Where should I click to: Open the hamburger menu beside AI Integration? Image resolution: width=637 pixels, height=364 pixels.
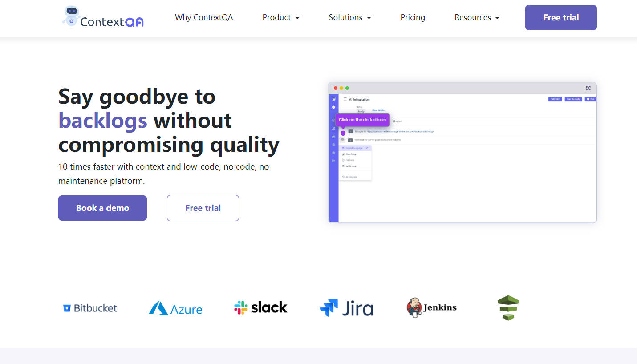tap(345, 99)
